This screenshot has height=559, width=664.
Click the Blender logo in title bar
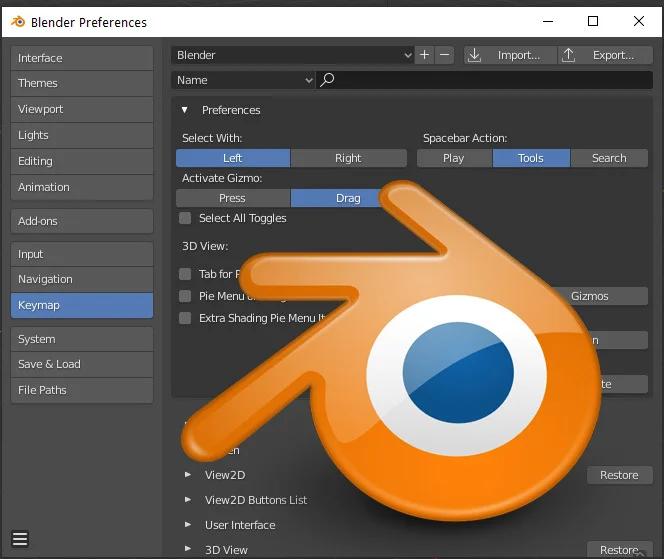(17, 21)
